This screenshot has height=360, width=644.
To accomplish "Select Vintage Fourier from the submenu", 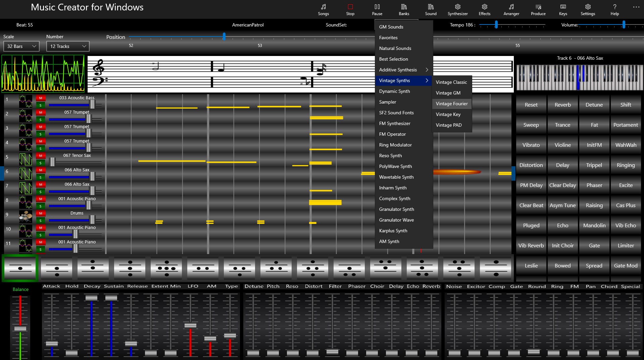I will point(451,104).
